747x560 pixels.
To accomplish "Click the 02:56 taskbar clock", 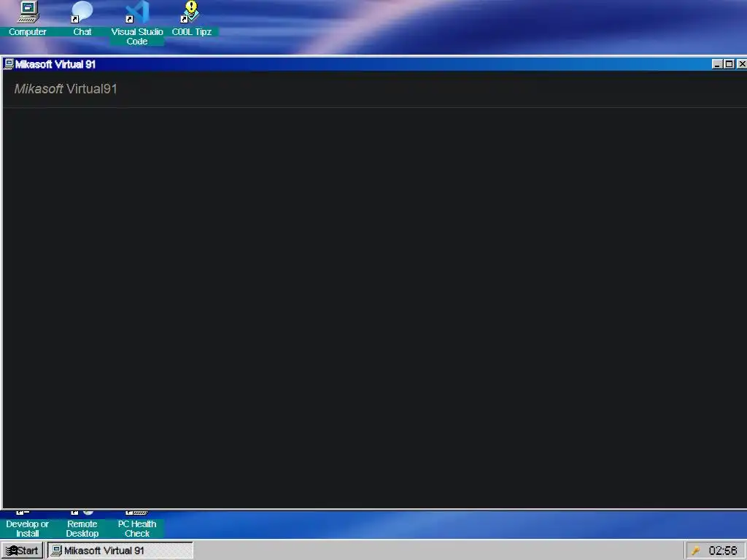I will [723, 551].
